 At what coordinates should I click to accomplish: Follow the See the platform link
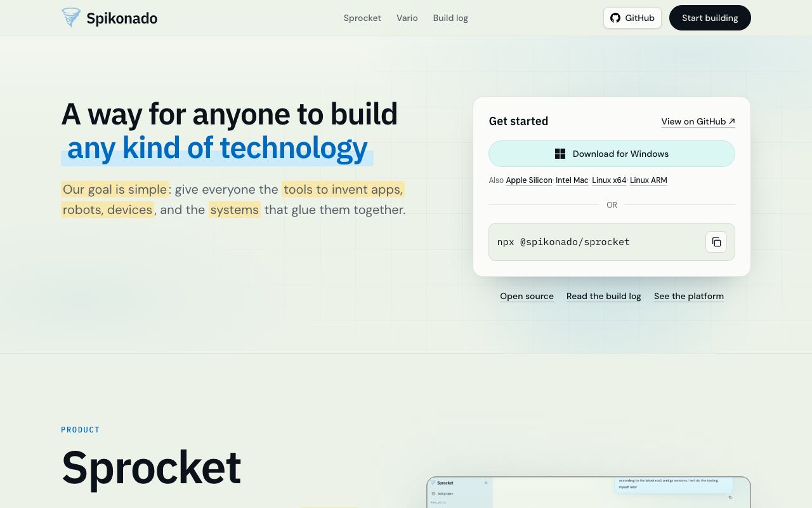coord(689,296)
